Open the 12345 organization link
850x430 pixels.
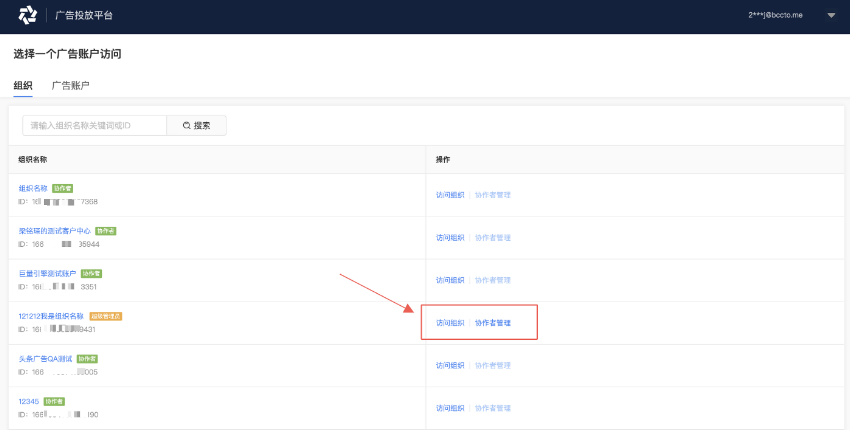pos(28,401)
